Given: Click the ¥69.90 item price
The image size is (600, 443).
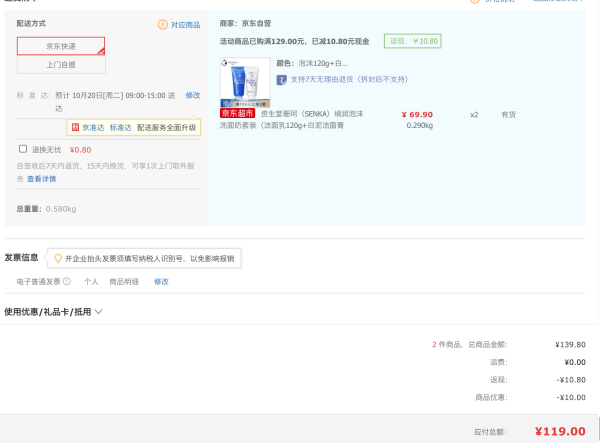Looking at the screenshot, I should coord(417,114).
